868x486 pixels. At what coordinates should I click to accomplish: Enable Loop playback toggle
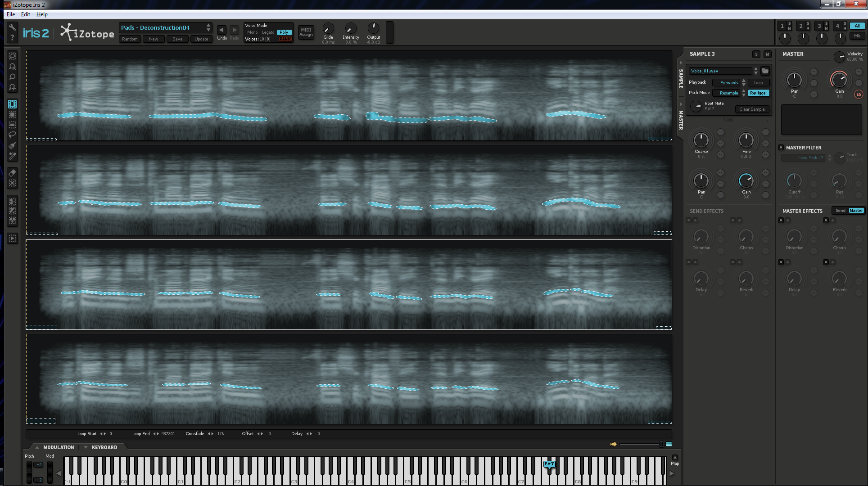[758, 83]
